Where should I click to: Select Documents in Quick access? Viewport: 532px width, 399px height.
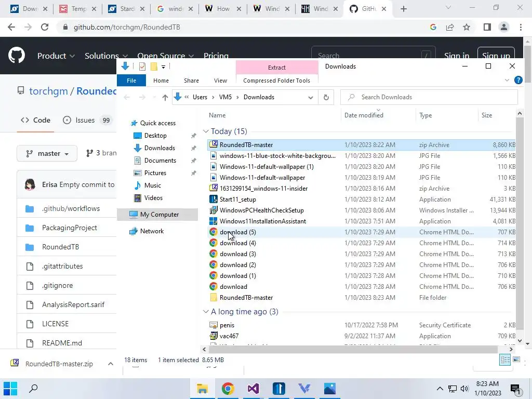pos(160,161)
